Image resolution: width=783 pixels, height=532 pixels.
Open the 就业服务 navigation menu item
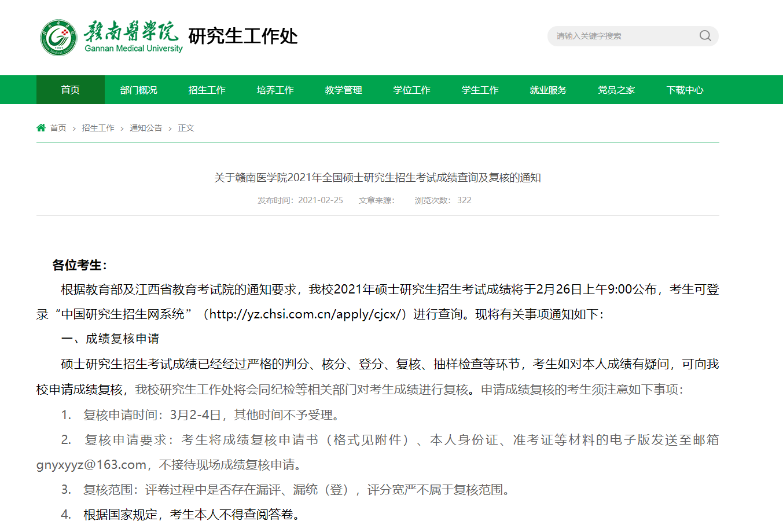point(548,90)
